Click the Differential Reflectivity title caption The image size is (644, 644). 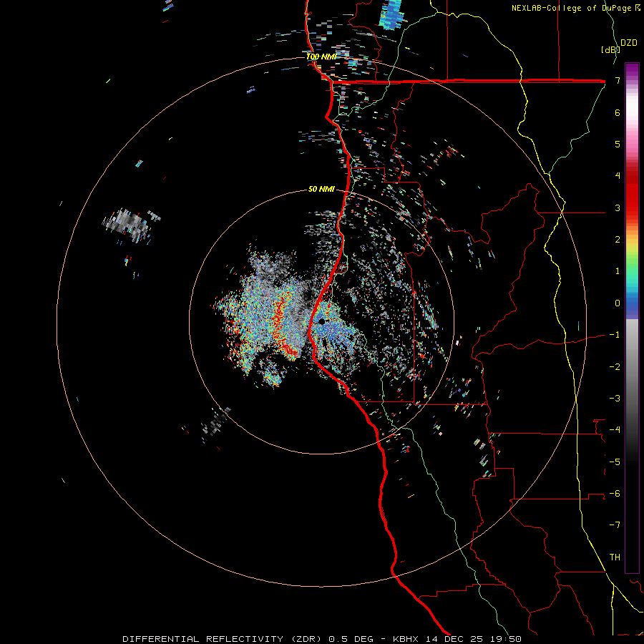322,639
